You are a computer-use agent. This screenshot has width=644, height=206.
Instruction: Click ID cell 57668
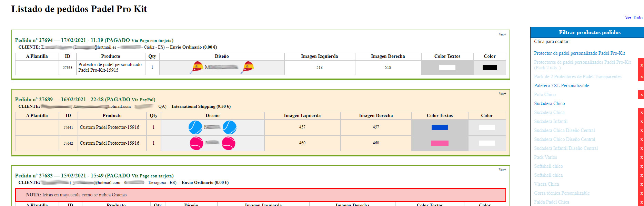click(x=68, y=68)
